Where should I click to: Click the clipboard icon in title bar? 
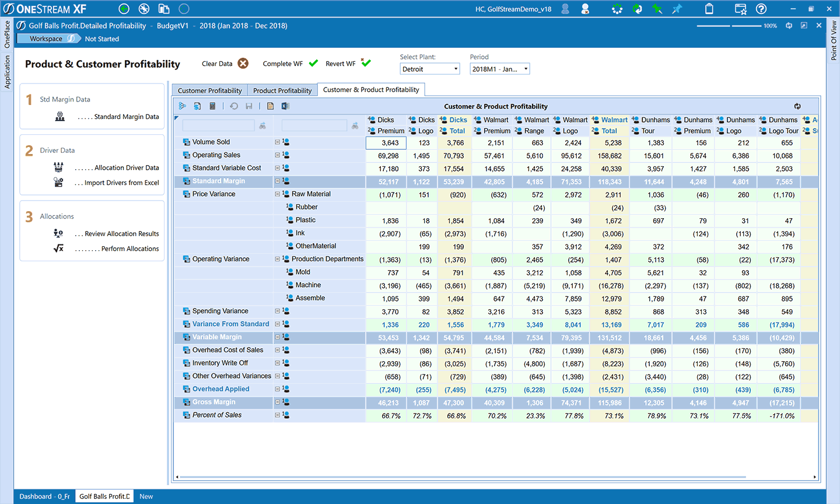click(709, 9)
